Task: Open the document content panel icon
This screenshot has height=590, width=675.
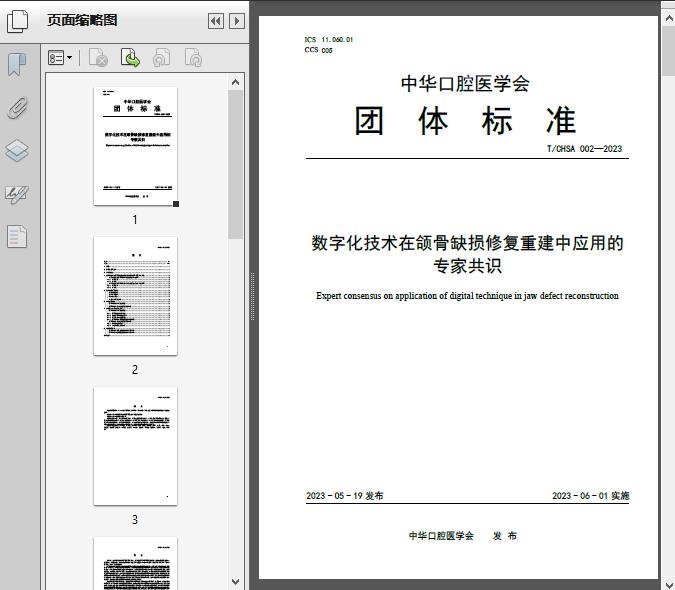Action: point(17,237)
